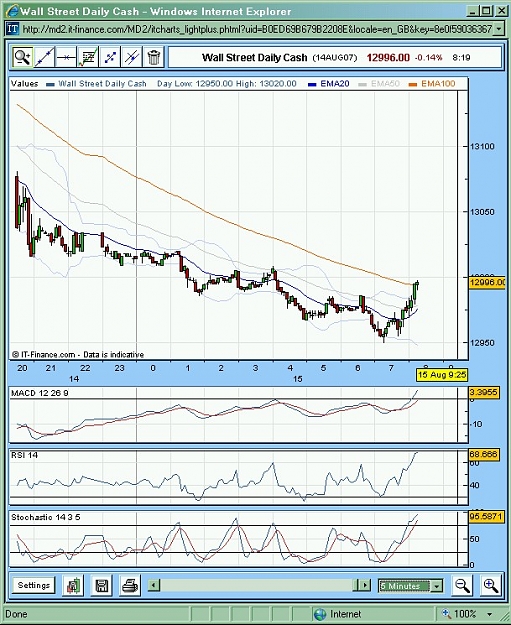
Task: Click the horizontal chart scrollbar track
Action: click(259, 586)
